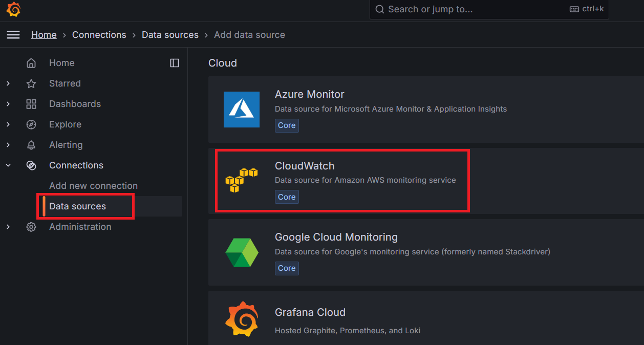644x345 pixels.
Task: Click the Grafana flame logo
Action: (13, 9)
